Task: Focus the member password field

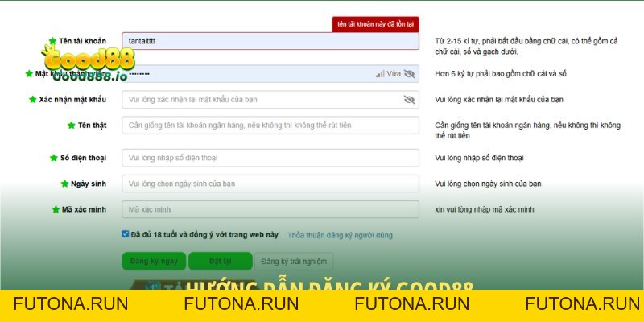Action: 270,74
